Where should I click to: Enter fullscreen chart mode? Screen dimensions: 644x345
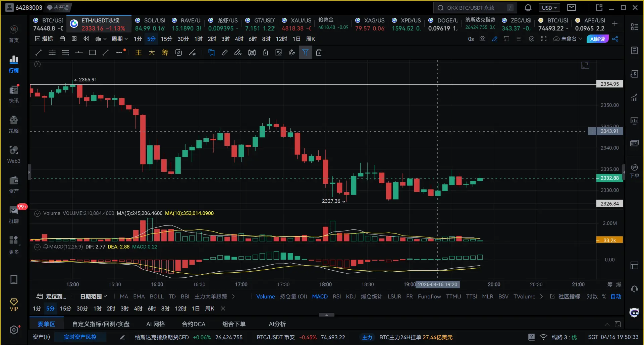[x=544, y=39]
